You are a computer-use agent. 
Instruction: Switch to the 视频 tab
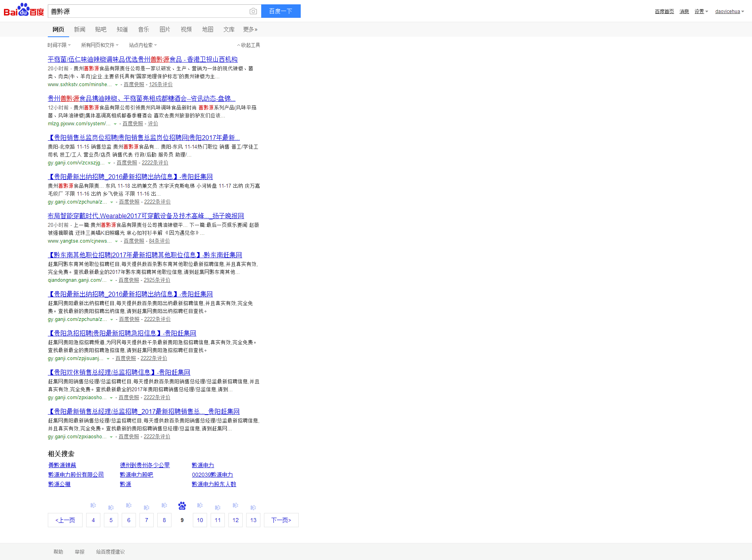click(186, 29)
